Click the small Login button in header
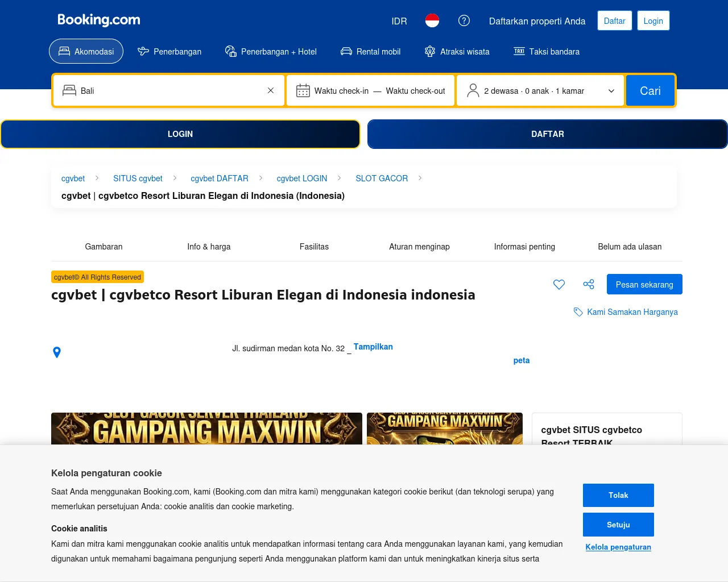The height and width of the screenshot is (582, 728). pos(653,20)
